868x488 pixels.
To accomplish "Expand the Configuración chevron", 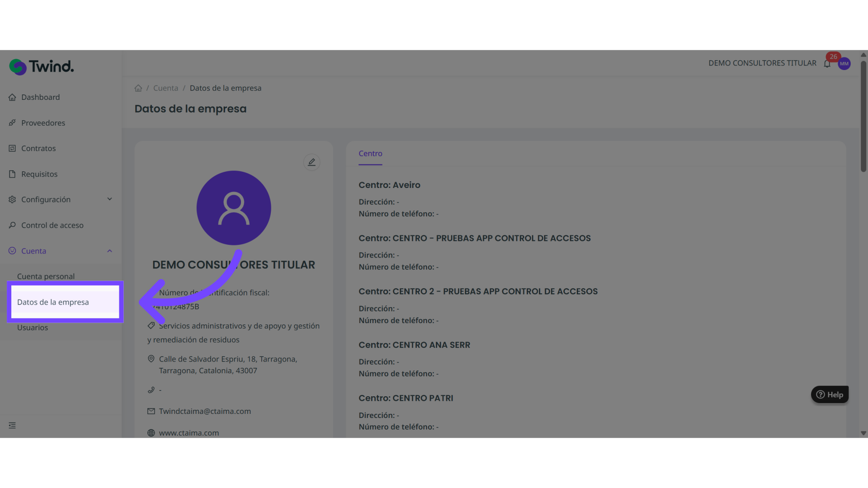I will 109,199.
